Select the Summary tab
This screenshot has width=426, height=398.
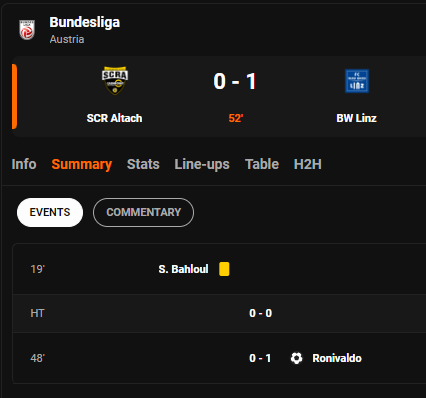82,164
